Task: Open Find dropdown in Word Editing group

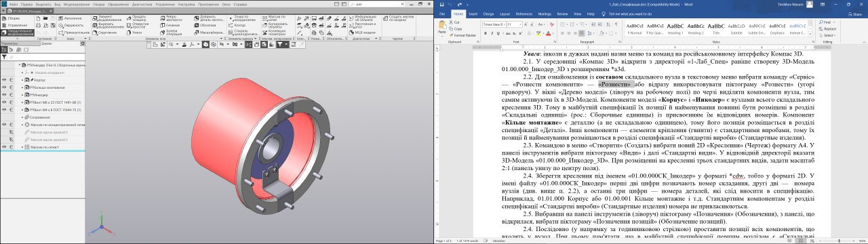Action: (834, 22)
